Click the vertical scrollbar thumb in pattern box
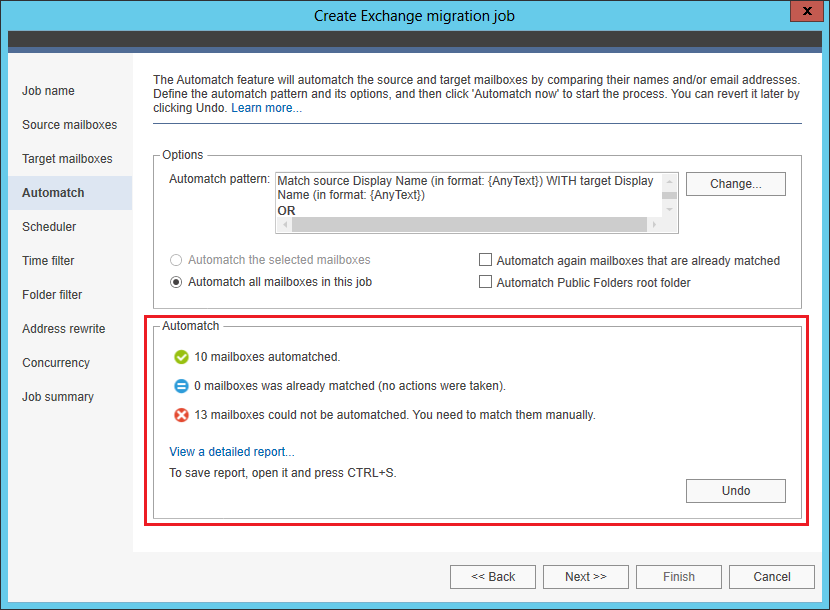The height and width of the screenshot is (610, 830). coord(670,195)
